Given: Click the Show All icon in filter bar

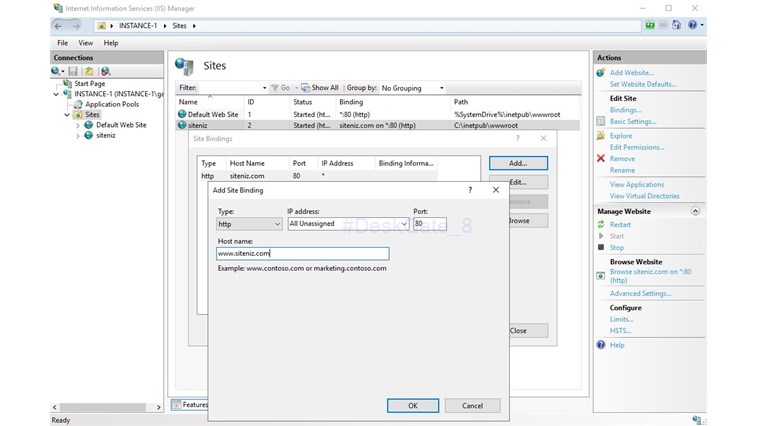Looking at the screenshot, I should tap(305, 88).
